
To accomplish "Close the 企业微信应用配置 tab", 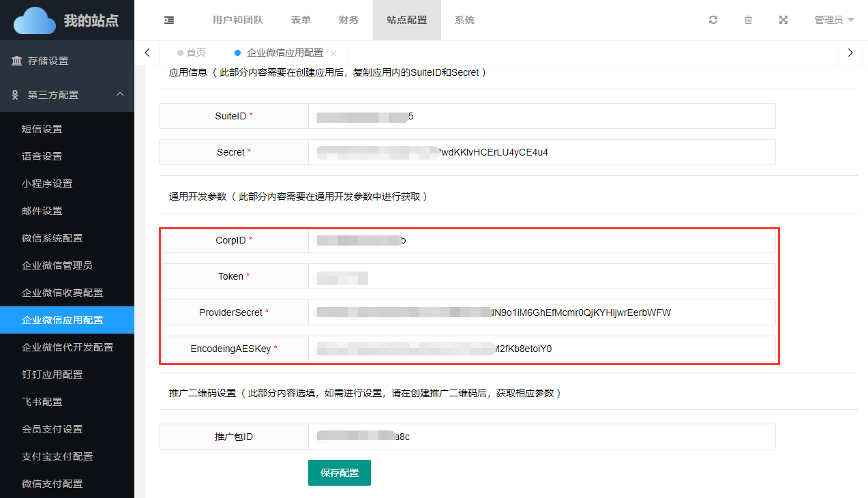I will (x=333, y=53).
